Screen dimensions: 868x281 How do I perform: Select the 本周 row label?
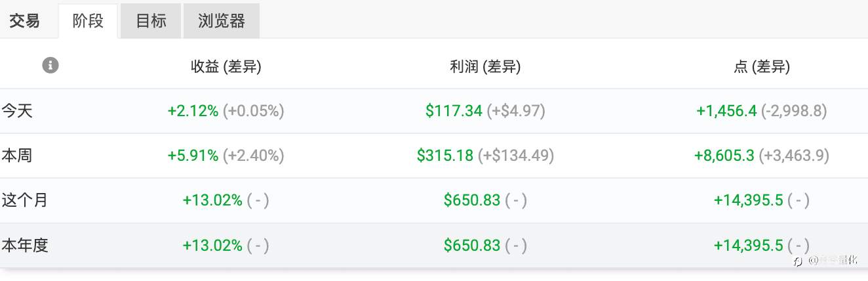pyautogui.click(x=17, y=156)
